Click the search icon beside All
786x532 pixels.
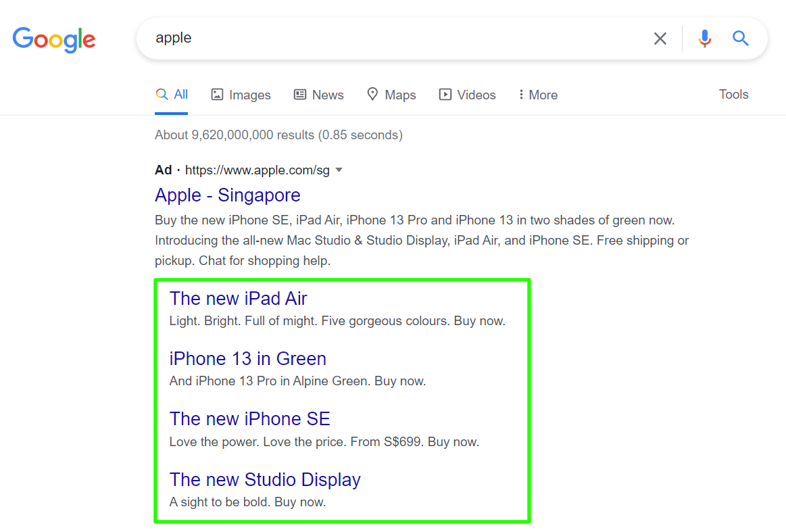click(x=162, y=94)
